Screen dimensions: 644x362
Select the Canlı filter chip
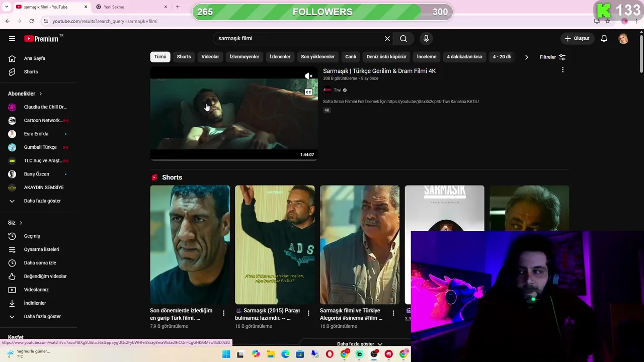pos(351,57)
